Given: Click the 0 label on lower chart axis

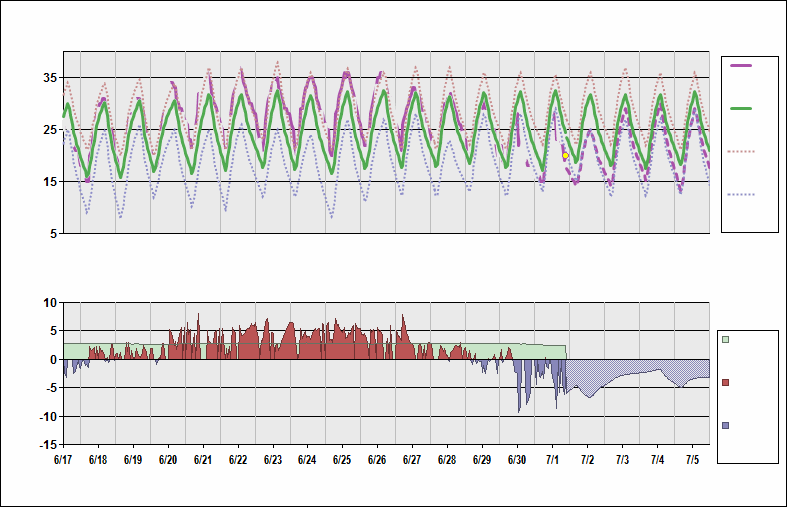Looking at the screenshot, I should (x=52, y=359).
